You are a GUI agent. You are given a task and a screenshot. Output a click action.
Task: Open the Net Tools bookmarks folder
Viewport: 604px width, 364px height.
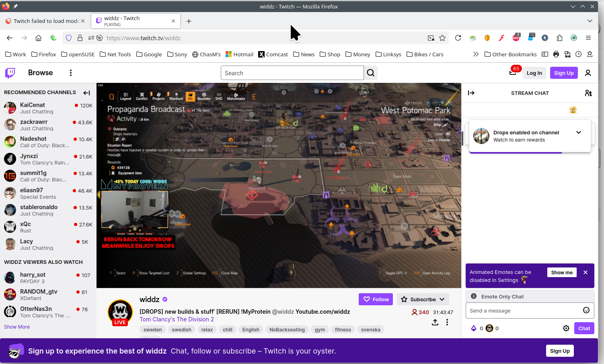pyautogui.click(x=115, y=54)
